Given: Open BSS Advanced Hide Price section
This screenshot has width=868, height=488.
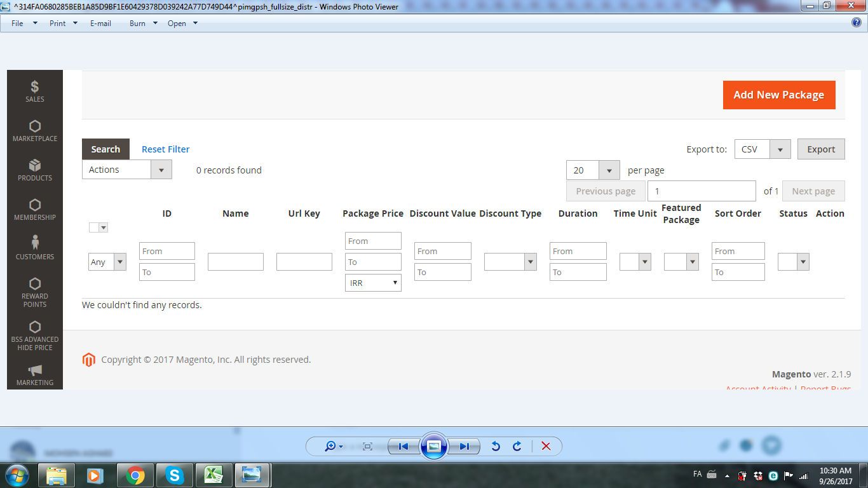Looking at the screenshot, I should 34,334.
